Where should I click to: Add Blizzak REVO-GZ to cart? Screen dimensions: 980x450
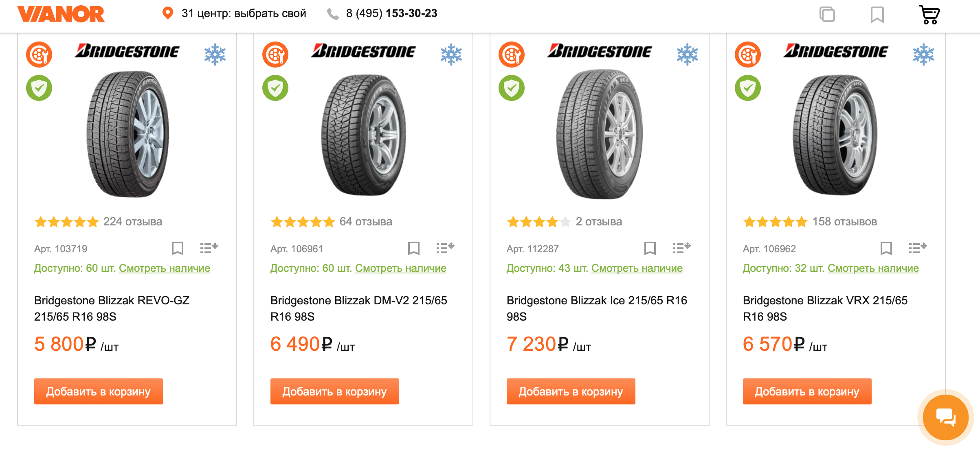point(98,391)
